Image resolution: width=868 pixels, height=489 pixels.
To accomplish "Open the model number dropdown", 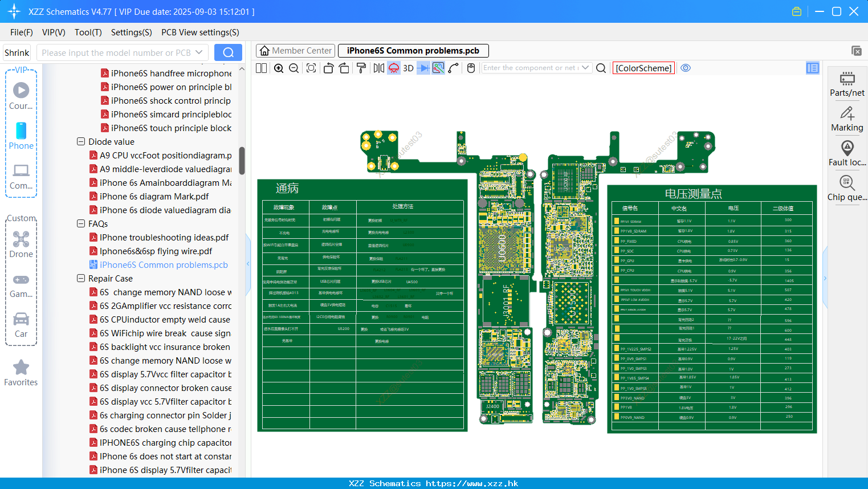I will (x=199, y=52).
